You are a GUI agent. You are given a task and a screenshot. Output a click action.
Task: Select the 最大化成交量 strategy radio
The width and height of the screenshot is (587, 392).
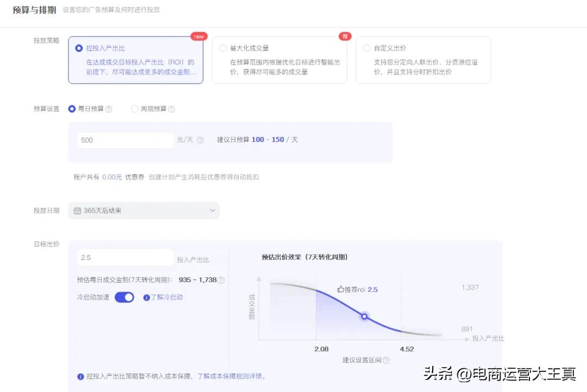tap(223, 48)
